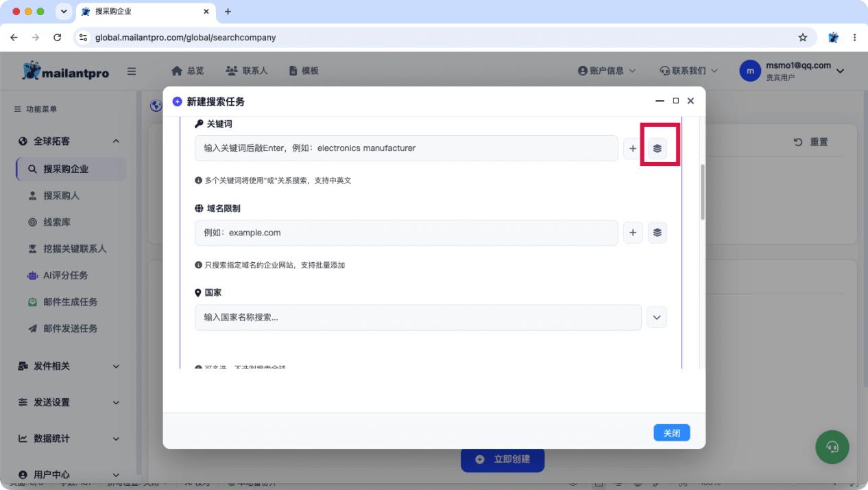This screenshot has width=868, height=490.
Task: Expand the 发件相关 sidebar section
Action: (x=69, y=366)
